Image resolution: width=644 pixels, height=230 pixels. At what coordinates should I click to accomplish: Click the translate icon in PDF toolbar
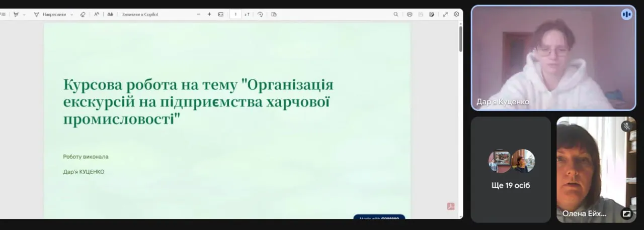pos(110,15)
